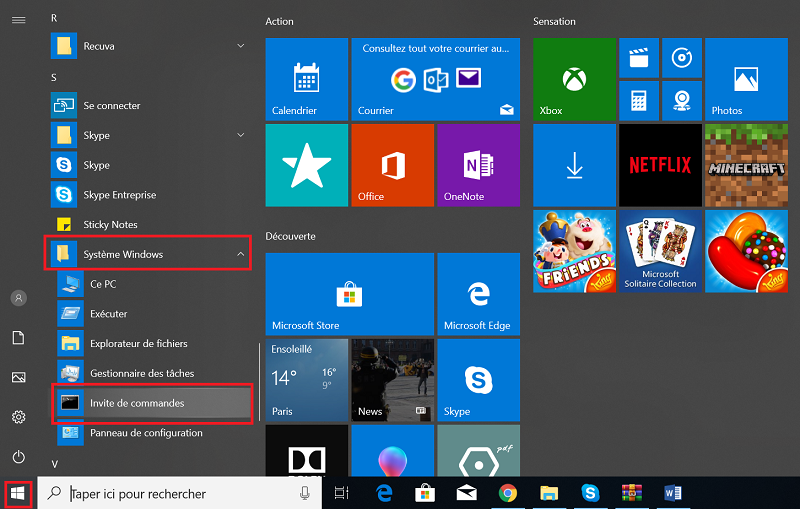Screen dimensions: 800x509
Task: Open the Courrier mail tile
Action: (x=436, y=79)
